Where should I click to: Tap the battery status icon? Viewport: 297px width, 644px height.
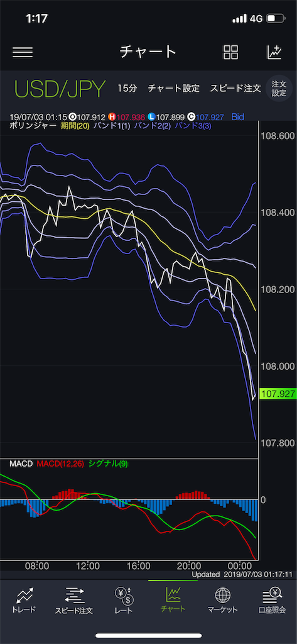275,19
